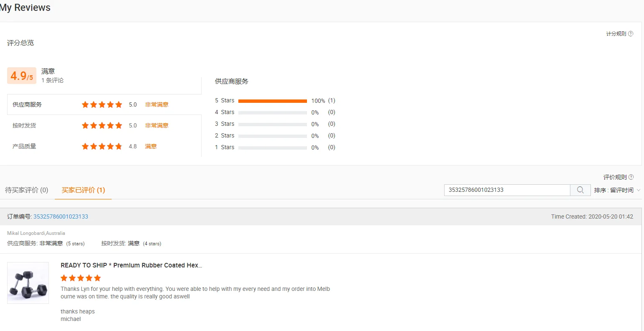Click the 供应商服务: 非常满意 (5 stars) text
This screenshot has width=644, height=331.
point(46,243)
